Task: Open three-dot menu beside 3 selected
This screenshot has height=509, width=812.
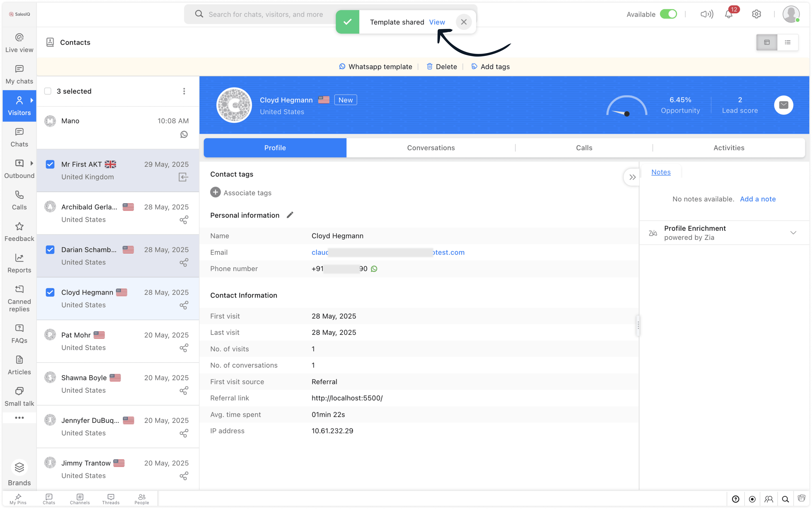Action: pos(184,91)
